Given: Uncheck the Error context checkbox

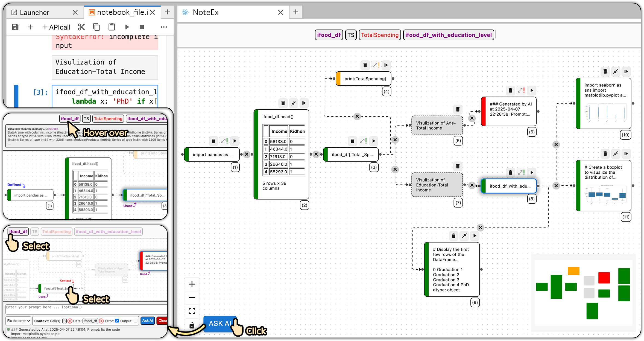Looking at the screenshot, I should click(x=117, y=321).
